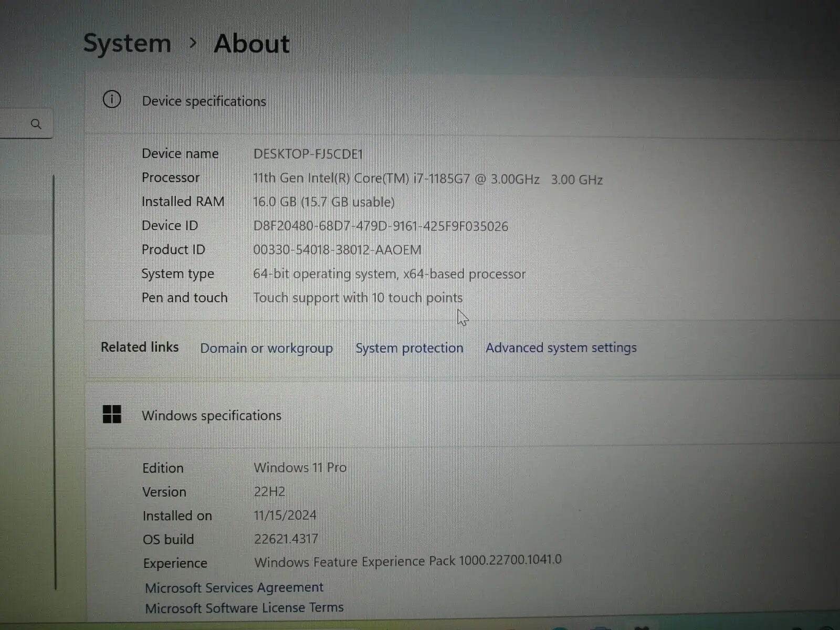The width and height of the screenshot is (840, 630).
Task: Collapse the Device specifications section
Action: coord(204,101)
